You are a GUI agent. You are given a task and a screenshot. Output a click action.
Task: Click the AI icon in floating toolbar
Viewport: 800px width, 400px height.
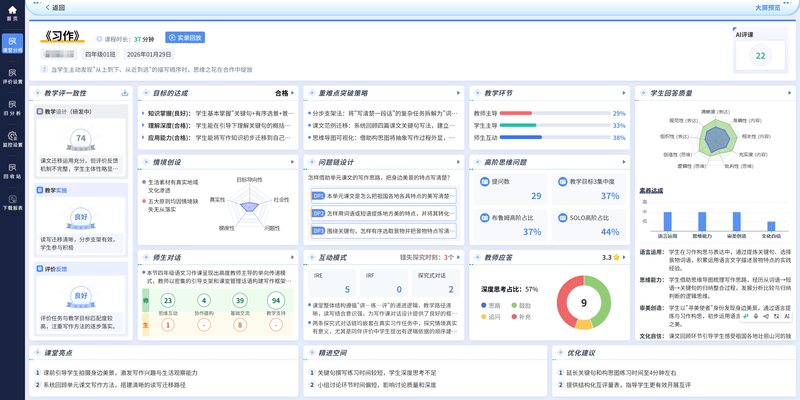786,316
